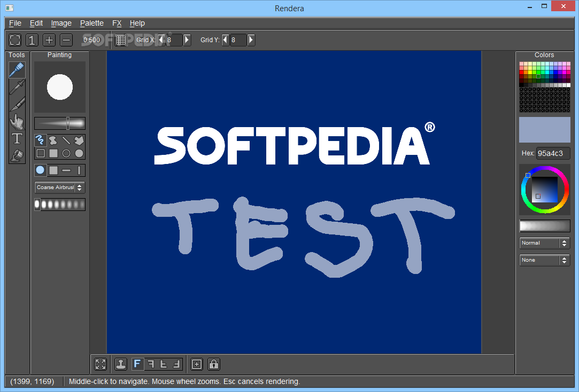Click the Fit to window zoom icon
This screenshot has height=392, width=579.
point(15,40)
